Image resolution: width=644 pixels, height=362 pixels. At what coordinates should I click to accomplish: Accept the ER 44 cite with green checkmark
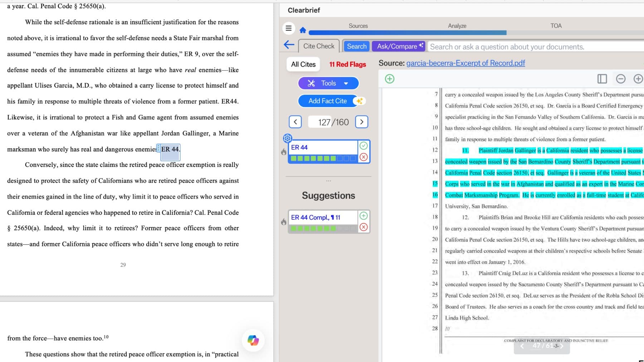pyautogui.click(x=364, y=145)
